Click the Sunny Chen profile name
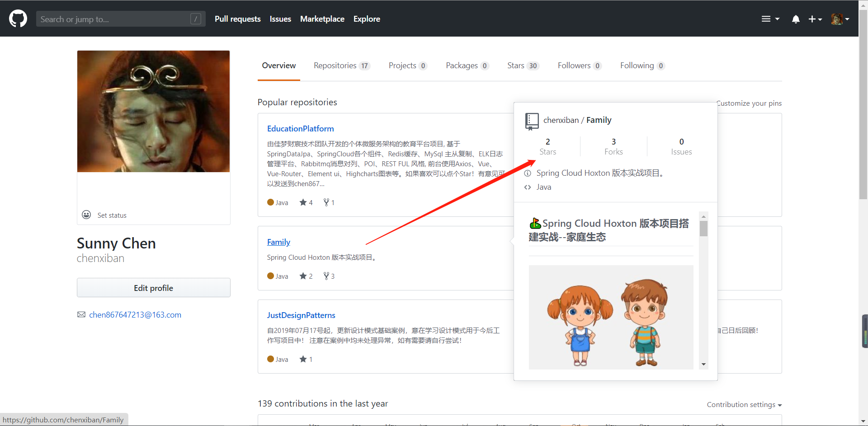The height and width of the screenshot is (426, 868). 116,243
